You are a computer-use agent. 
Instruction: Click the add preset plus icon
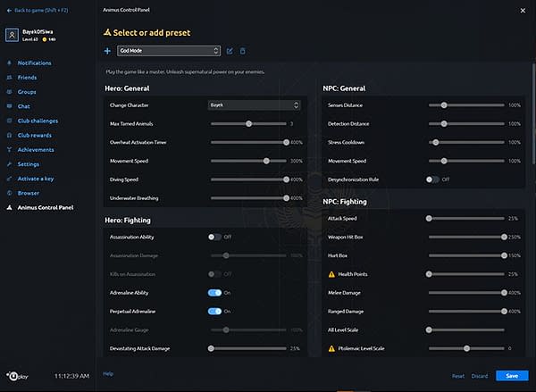(x=108, y=51)
